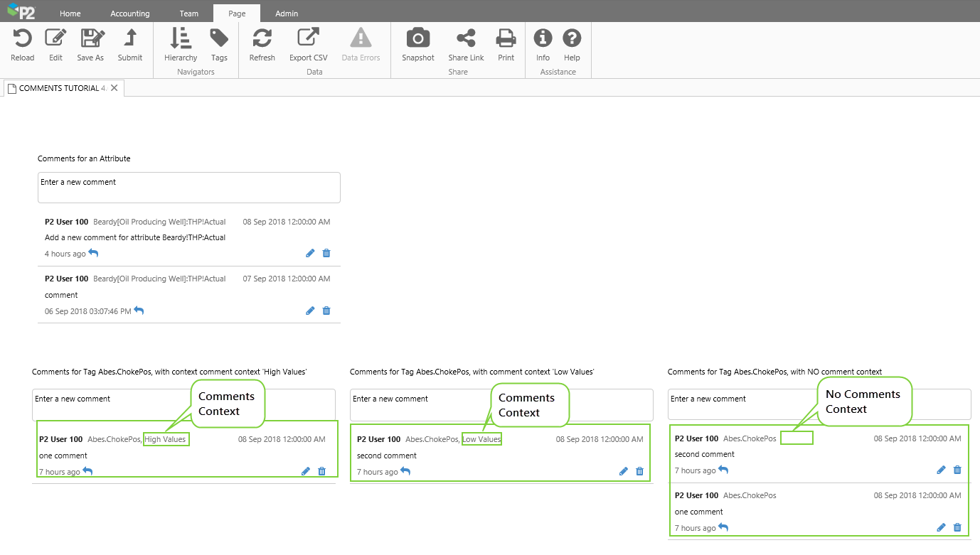The height and width of the screenshot is (555, 980).
Task: Click the Low Values new comment field
Action: tap(501, 404)
